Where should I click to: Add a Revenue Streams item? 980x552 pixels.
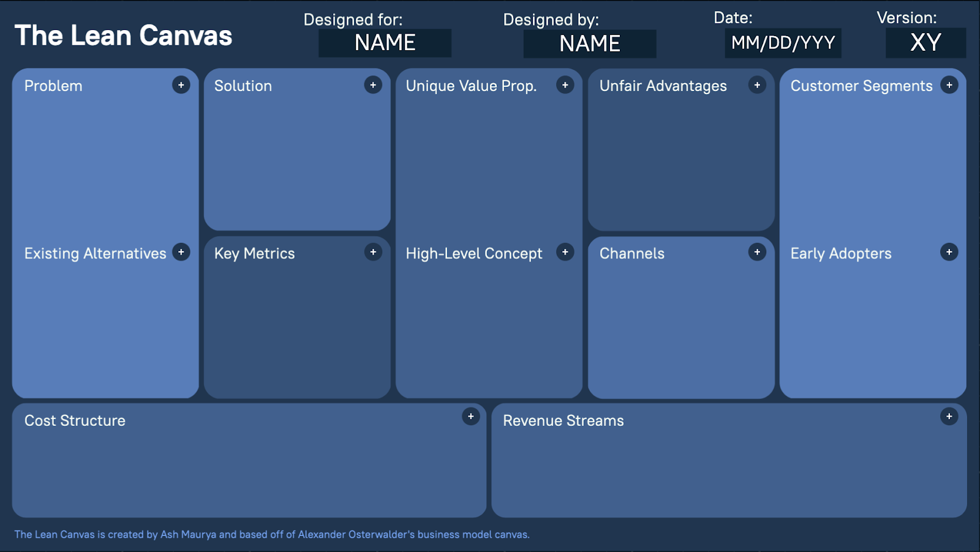[949, 417]
